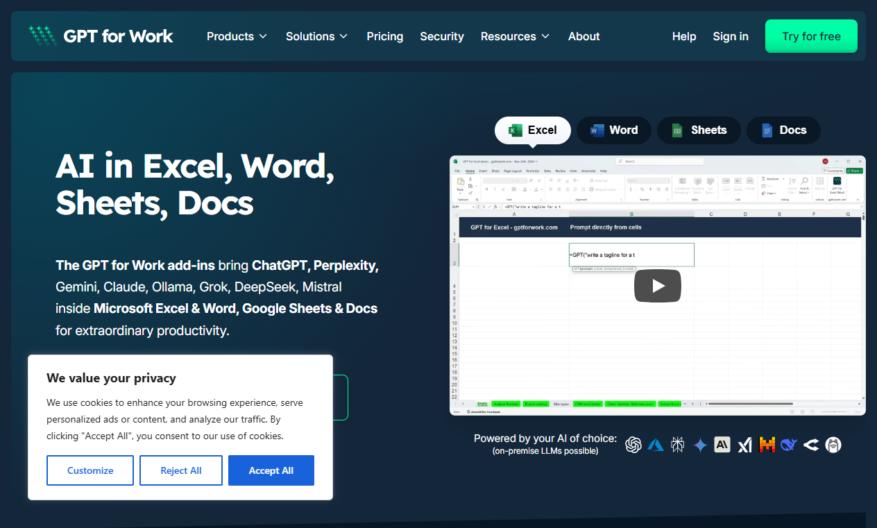Viewport: 877px width, 528px height.
Task: Switch to the Word tab
Action: [614, 130]
